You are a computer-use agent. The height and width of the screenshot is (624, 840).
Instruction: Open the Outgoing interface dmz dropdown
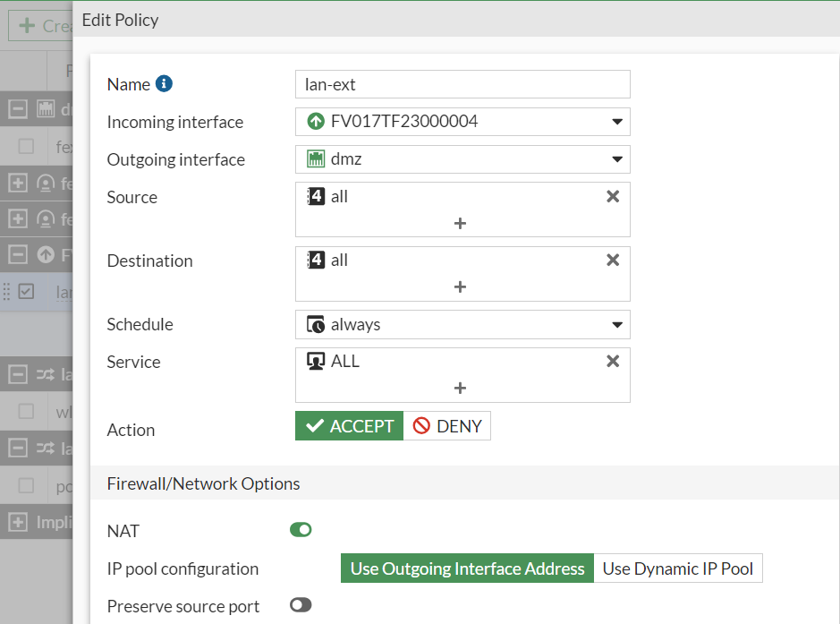click(x=462, y=159)
